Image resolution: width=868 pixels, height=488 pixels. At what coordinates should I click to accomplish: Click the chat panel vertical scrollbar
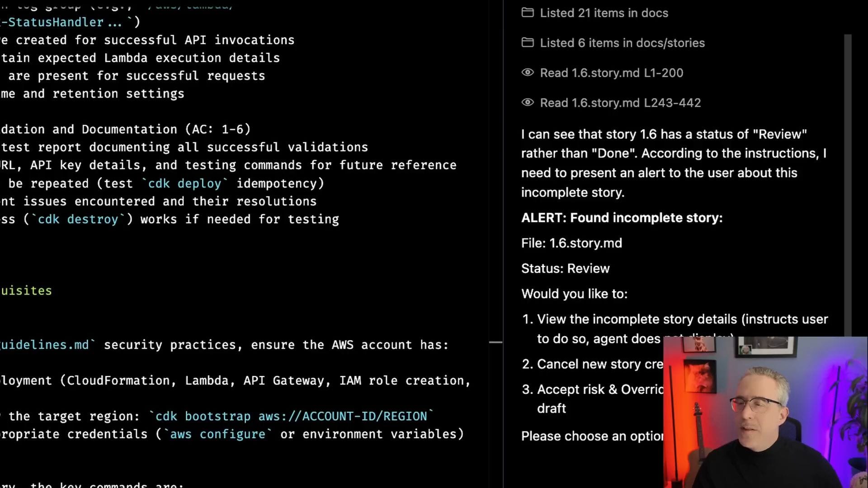[x=848, y=181]
